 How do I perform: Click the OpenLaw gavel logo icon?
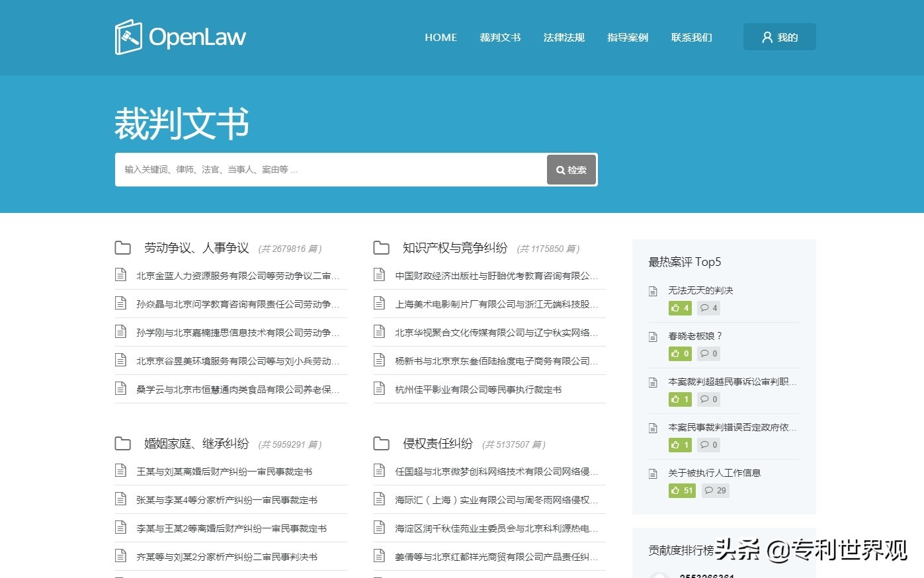pyautogui.click(x=128, y=37)
